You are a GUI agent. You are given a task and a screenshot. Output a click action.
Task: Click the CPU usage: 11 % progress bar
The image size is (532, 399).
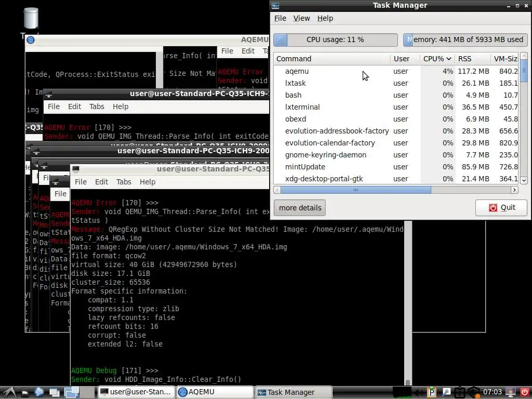[x=336, y=39]
